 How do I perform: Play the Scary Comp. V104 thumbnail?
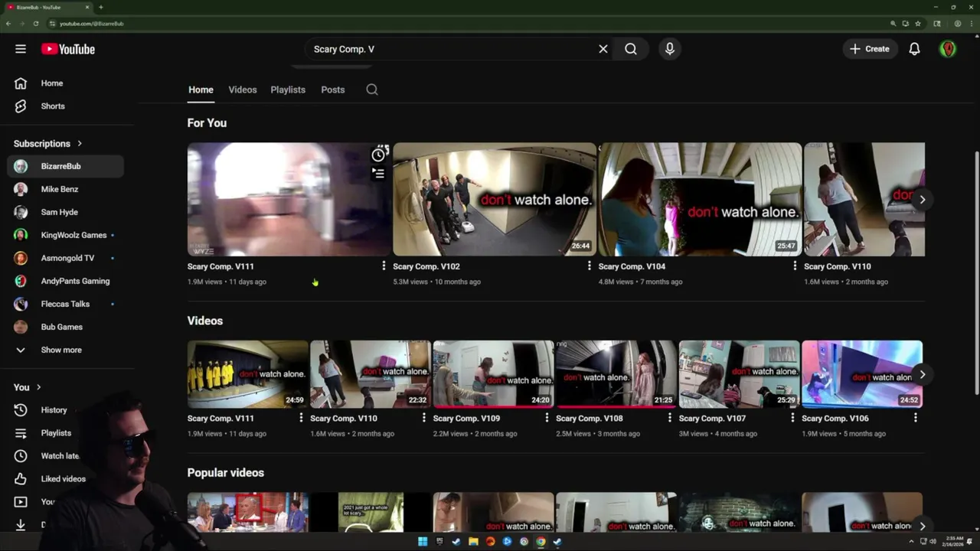click(x=700, y=199)
